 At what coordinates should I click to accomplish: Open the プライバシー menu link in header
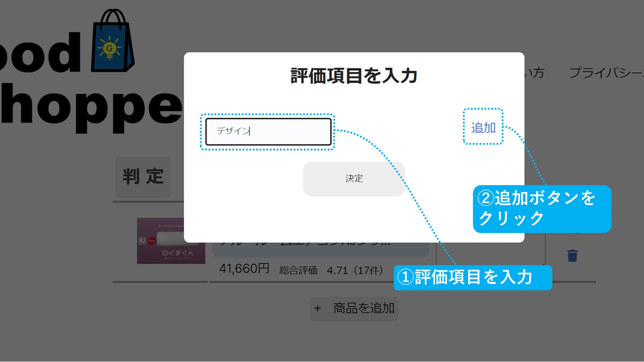click(606, 73)
